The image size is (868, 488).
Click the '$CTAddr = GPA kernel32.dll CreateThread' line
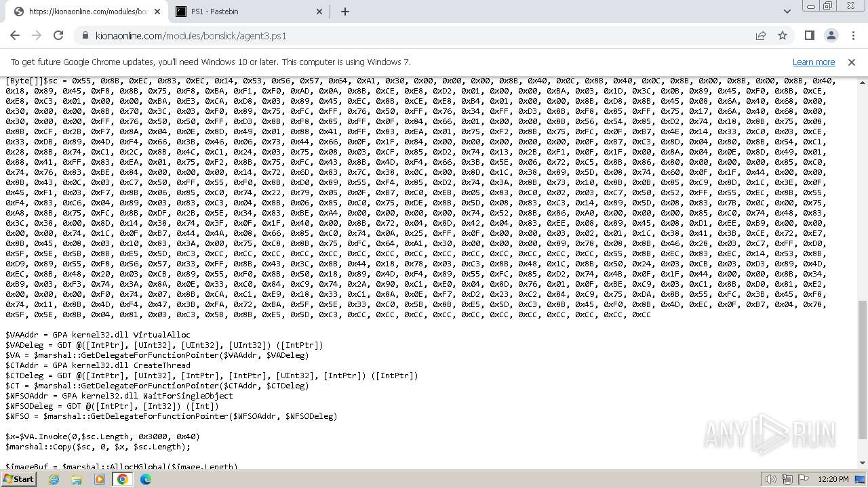click(x=98, y=365)
